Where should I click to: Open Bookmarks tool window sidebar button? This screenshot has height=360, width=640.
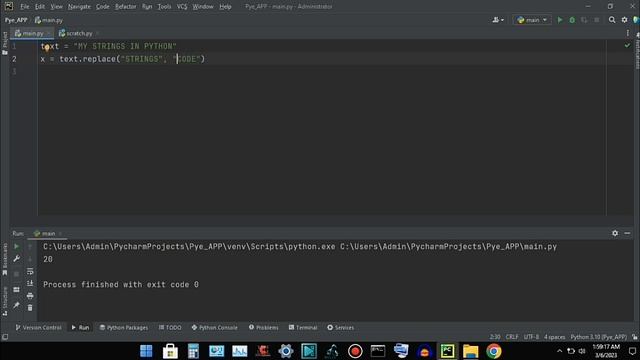tap(5, 260)
